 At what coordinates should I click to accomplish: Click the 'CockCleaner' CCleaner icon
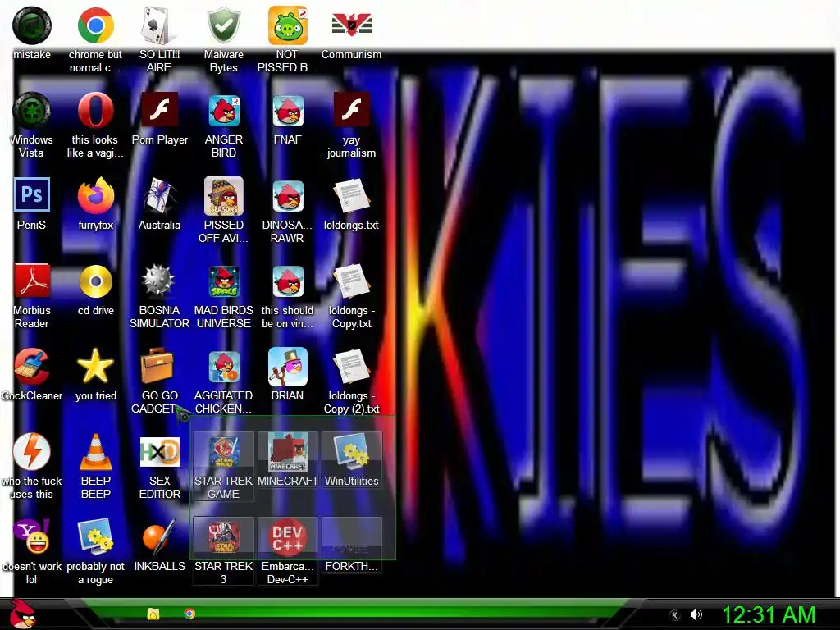[32, 367]
